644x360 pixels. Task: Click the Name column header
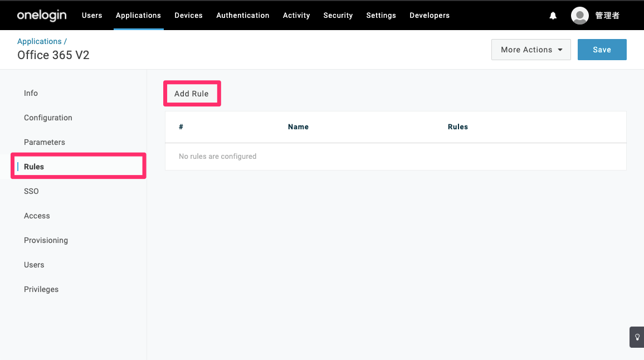click(x=298, y=127)
